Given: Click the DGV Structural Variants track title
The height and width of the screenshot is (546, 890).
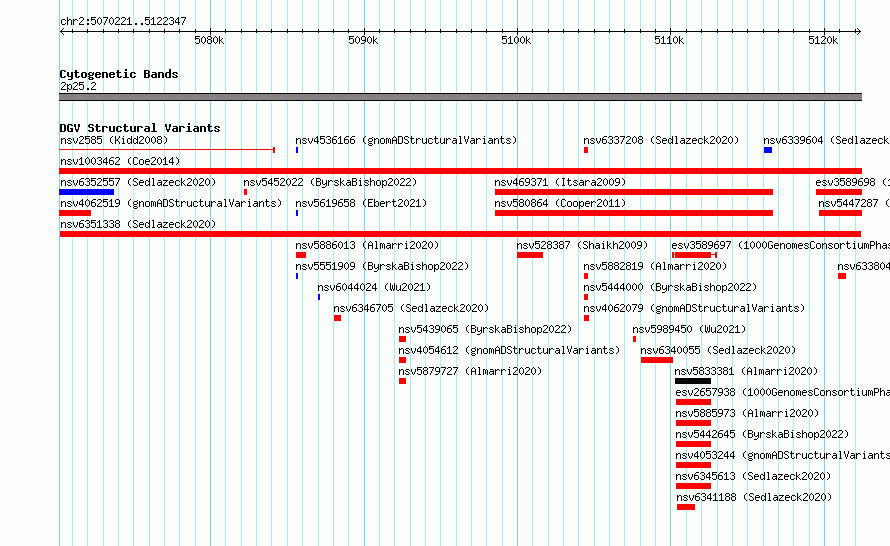Looking at the screenshot, I should click(140, 128).
